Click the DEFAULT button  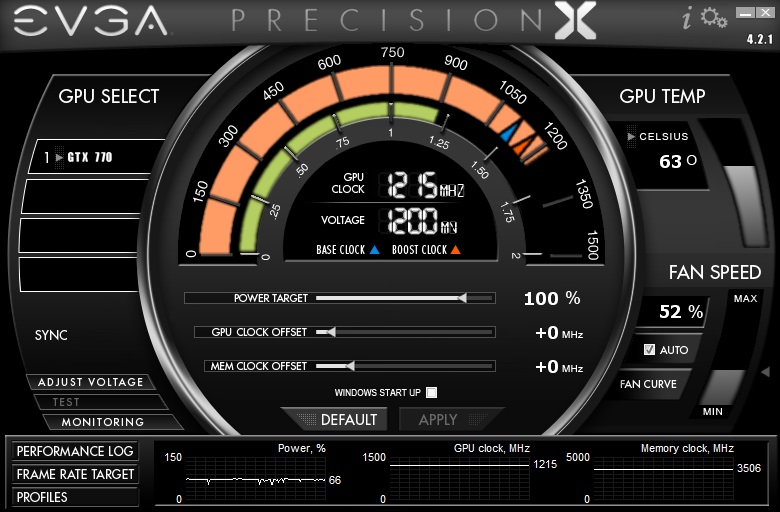338,419
